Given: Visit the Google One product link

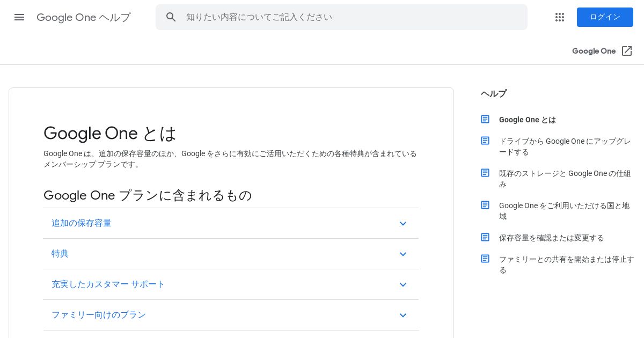Looking at the screenshot, I should pyautogui.click(x=594, y=51).
